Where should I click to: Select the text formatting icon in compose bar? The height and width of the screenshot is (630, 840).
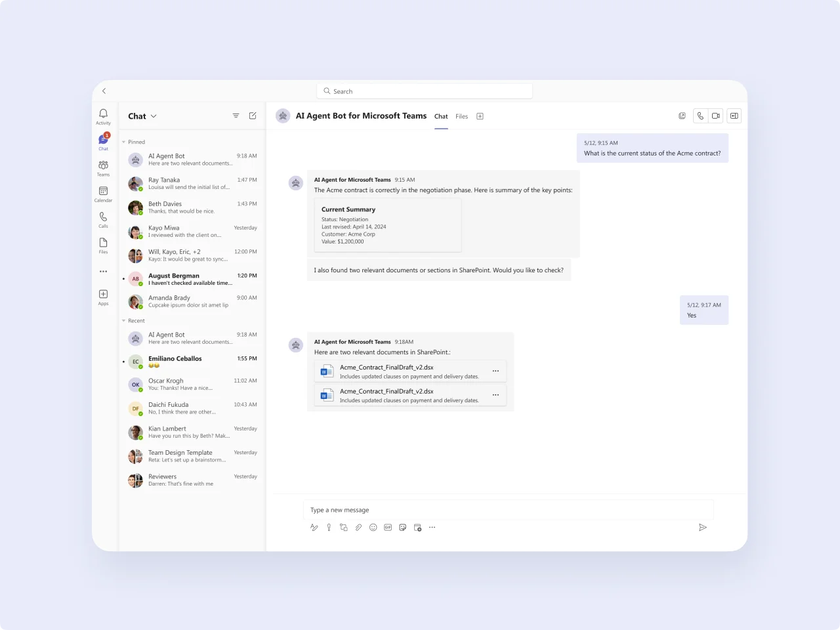(314, 527)
